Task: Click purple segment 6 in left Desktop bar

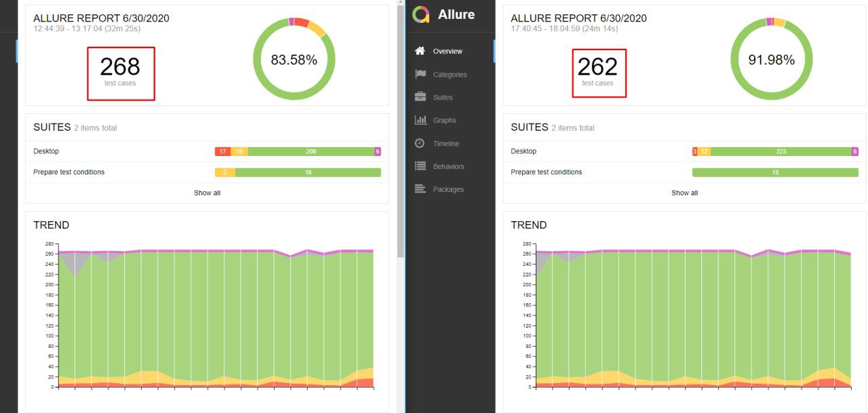Action: 378,151
